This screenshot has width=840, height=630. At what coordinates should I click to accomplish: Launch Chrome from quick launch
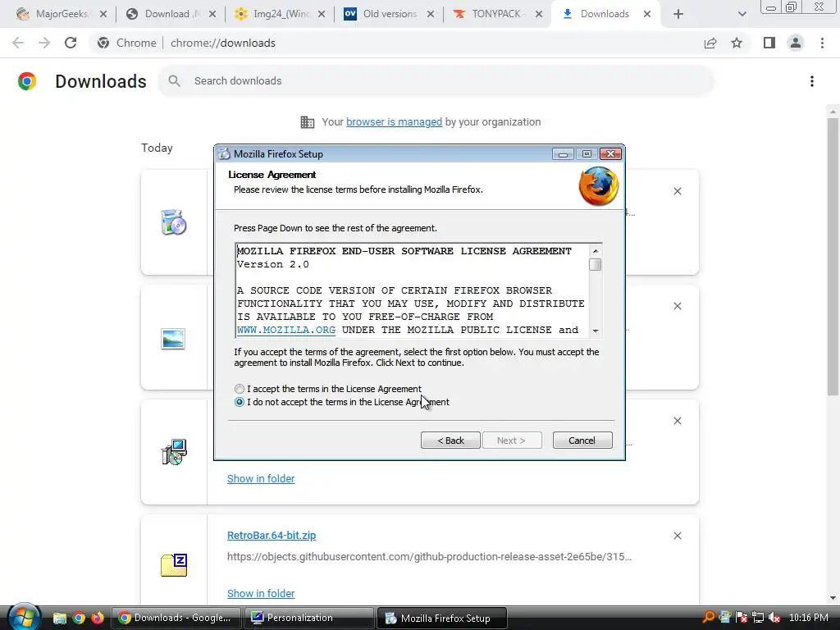point(79,619)
